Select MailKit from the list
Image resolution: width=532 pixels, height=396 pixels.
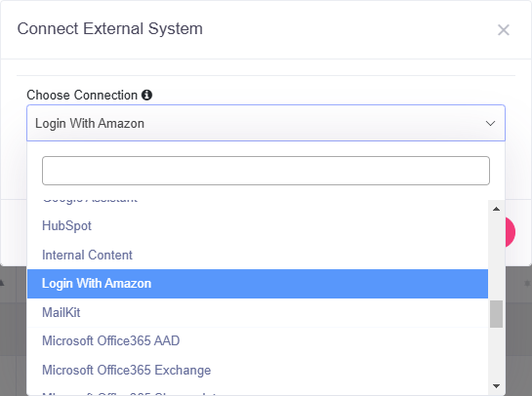coord(258,312)
